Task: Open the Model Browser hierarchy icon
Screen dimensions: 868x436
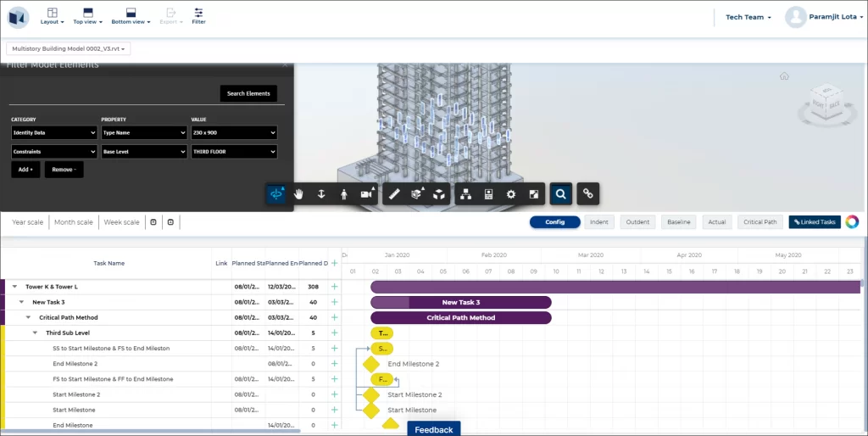Action: pyautogui.click(x=465, y=194)
